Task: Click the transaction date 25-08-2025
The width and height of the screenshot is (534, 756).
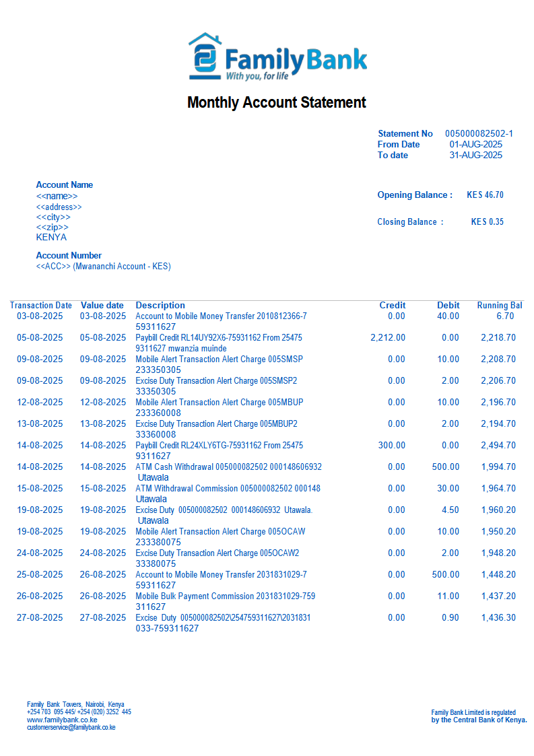Action: [40, 574]
